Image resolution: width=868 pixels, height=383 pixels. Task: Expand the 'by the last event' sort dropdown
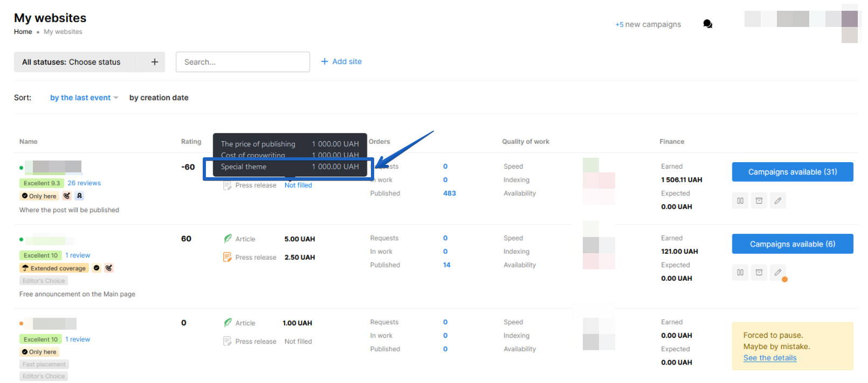click(84, 98)
